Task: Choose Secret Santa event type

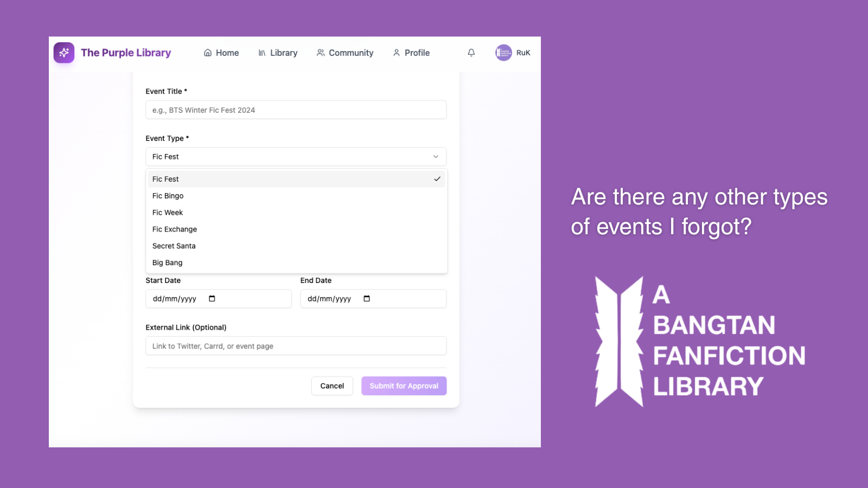Action: (x=174, y=246)
